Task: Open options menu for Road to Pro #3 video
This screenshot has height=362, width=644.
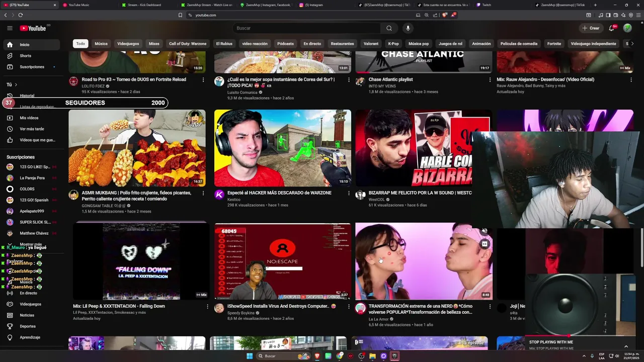Action: click(x=203, y=79)
